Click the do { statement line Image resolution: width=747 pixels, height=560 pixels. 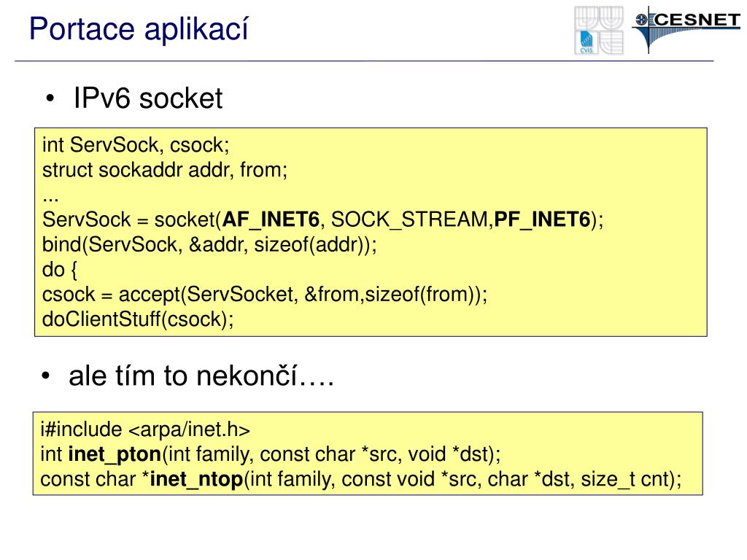click(60, 270)
